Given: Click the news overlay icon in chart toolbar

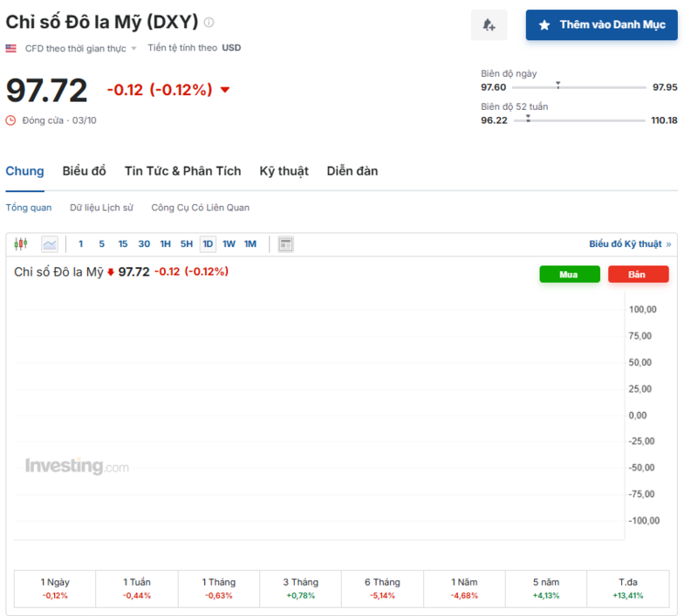Looking at the screenshot, I should (285, 244).
